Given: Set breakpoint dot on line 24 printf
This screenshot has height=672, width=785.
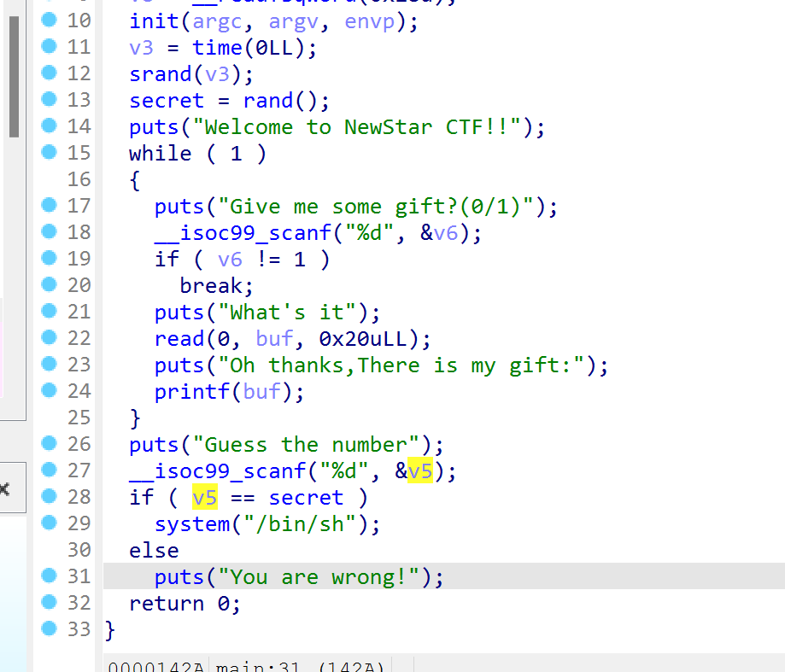Looking at the screenshot, I should tap(50, 391).
